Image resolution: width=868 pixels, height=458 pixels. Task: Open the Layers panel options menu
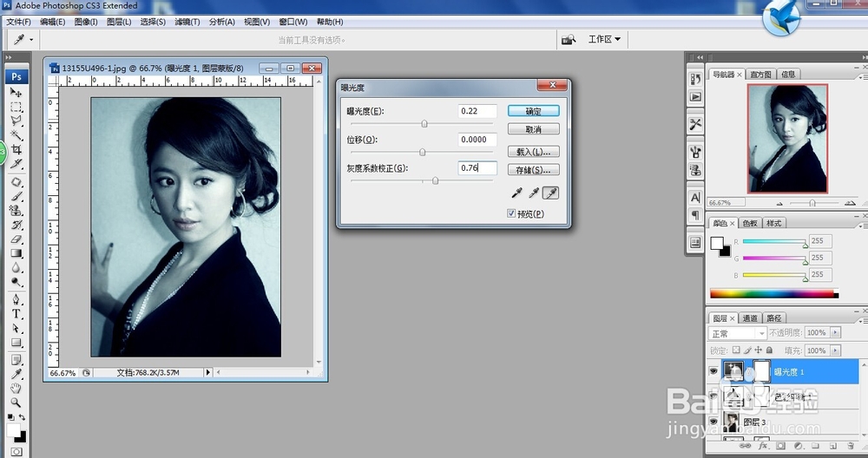click(864, 321)
